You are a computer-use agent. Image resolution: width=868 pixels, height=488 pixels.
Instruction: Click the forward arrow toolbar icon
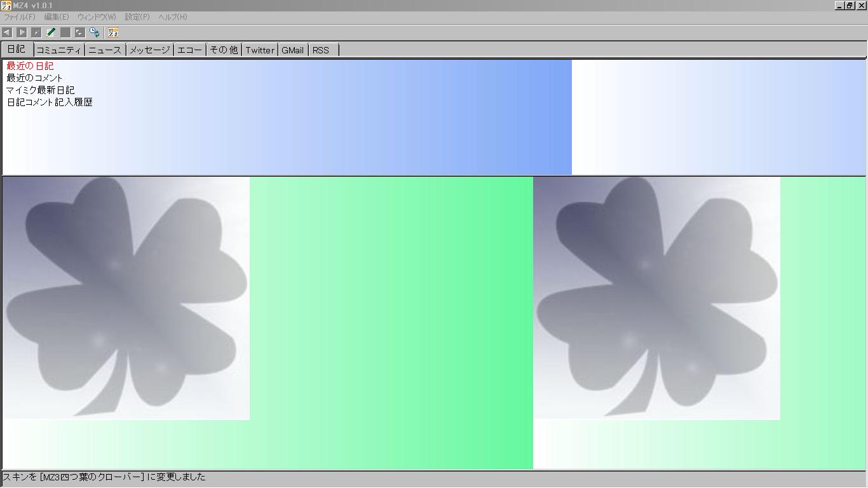coord(22,32)
